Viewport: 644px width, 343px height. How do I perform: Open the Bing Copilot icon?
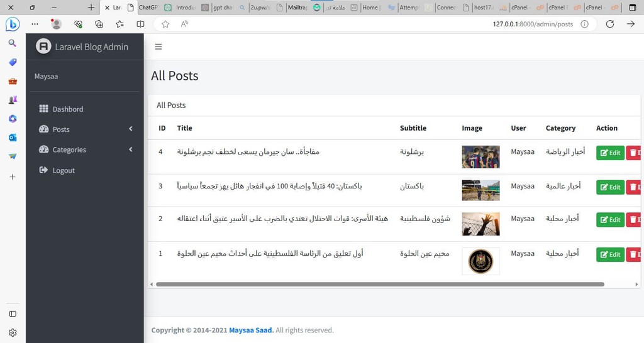point(13,24)
